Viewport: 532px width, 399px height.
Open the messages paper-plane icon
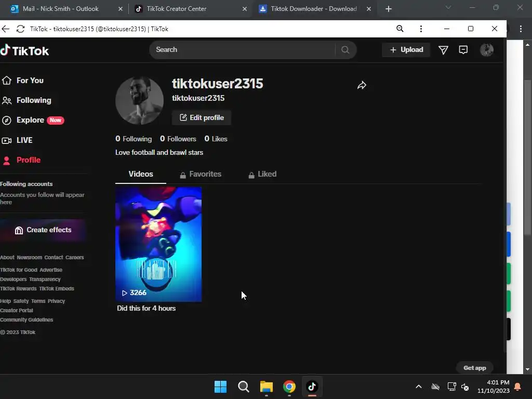point(443,50)
